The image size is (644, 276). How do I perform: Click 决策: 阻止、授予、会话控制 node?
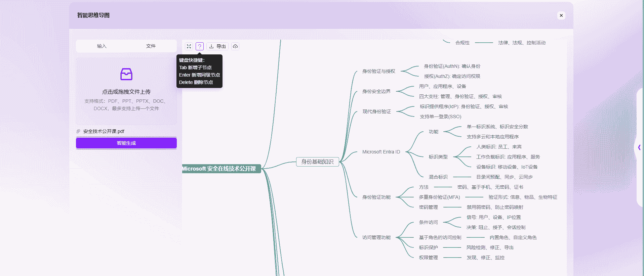(496, 227)
